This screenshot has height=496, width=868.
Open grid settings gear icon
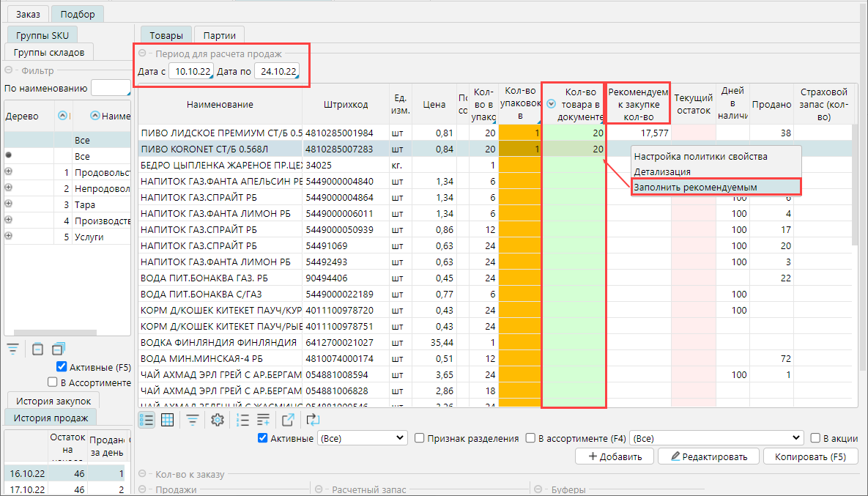pos(217,420)
